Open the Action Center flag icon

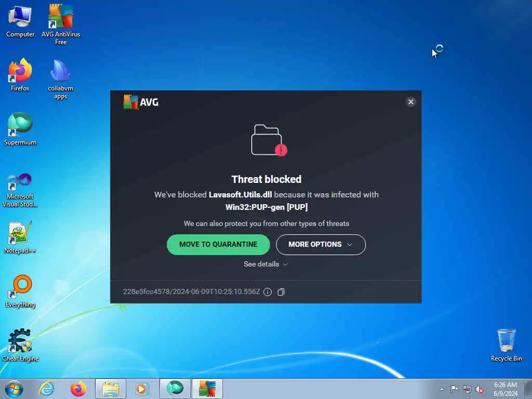(454, 389)
